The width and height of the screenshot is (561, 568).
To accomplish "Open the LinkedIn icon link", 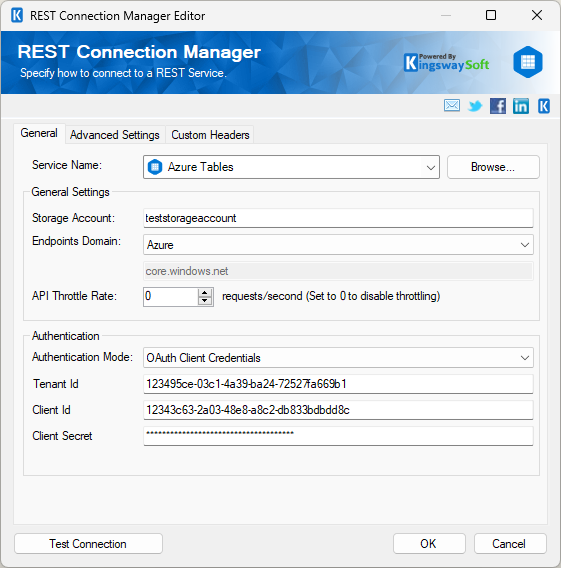I will [521, 106].
